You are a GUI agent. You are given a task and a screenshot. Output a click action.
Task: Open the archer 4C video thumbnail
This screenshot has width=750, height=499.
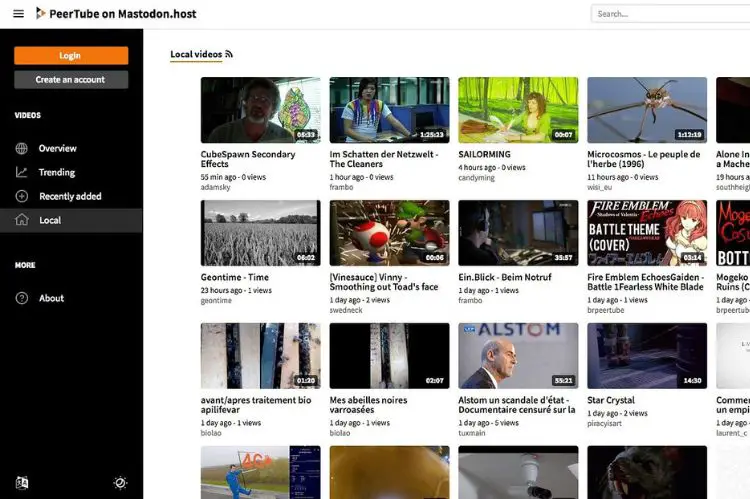point(261,472)
